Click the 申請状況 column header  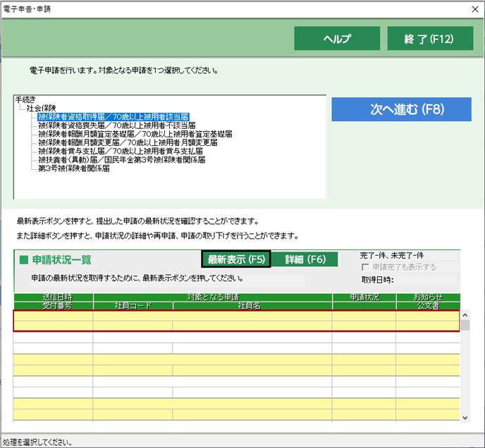(364, 297)
